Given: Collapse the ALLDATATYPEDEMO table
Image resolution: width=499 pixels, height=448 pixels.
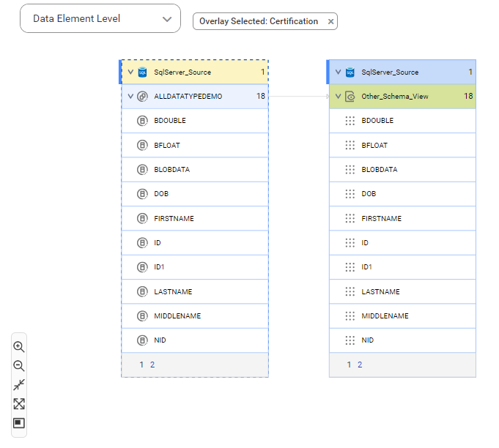Looking at the screenshot, I should click(130, 97).
